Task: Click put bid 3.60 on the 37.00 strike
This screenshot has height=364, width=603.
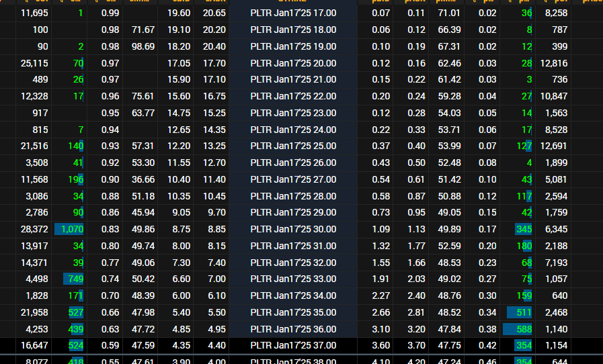Action: point(380,346)
